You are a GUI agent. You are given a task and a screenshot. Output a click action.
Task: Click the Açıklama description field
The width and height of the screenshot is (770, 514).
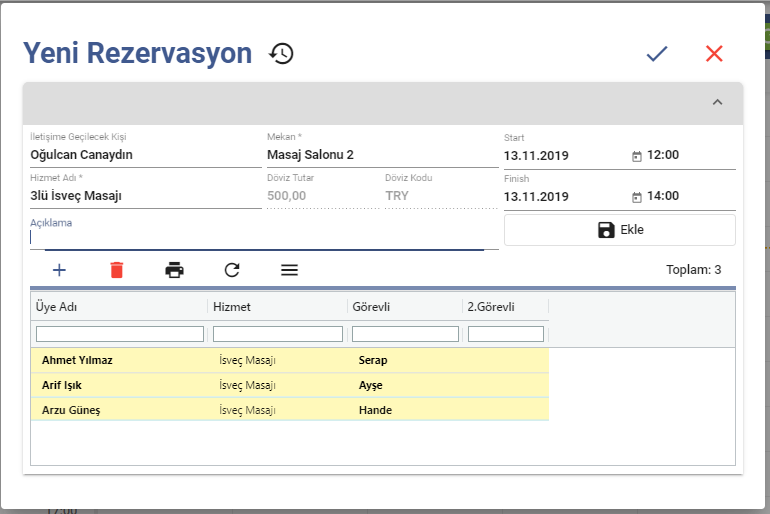257,238
